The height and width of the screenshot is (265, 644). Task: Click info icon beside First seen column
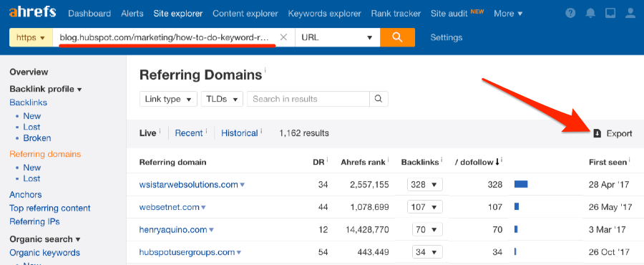tap(630, 159)
